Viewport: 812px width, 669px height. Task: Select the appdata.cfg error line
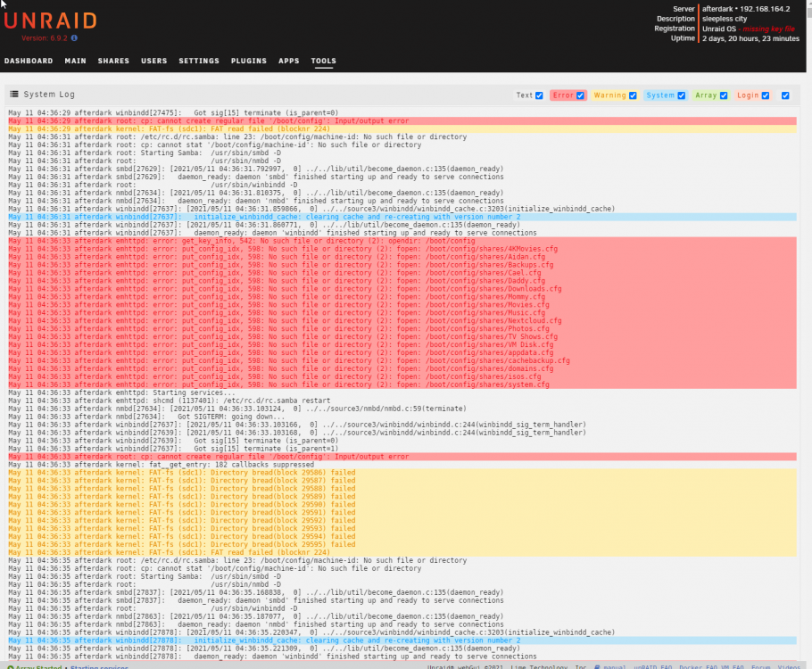[402, 352]
